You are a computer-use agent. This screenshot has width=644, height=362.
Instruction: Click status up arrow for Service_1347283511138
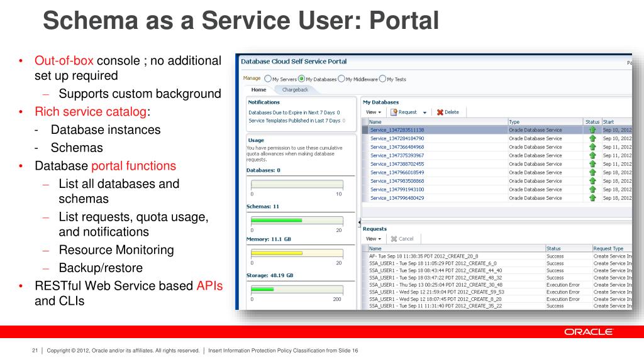pos(592,129)
